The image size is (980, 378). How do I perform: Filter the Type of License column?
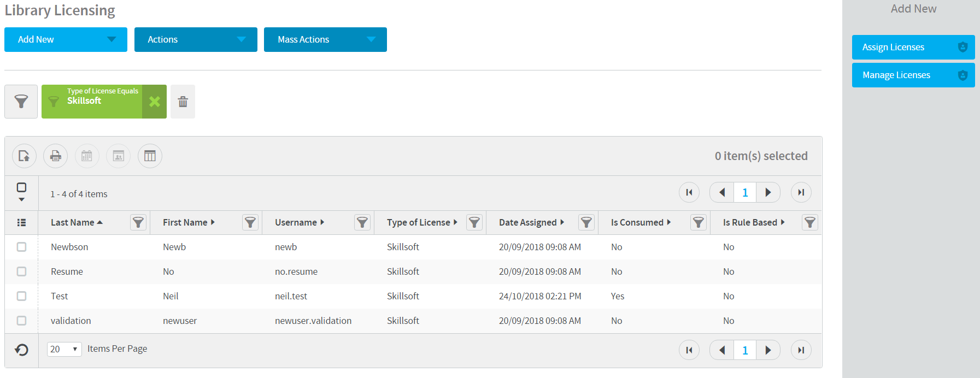point(474,222)
